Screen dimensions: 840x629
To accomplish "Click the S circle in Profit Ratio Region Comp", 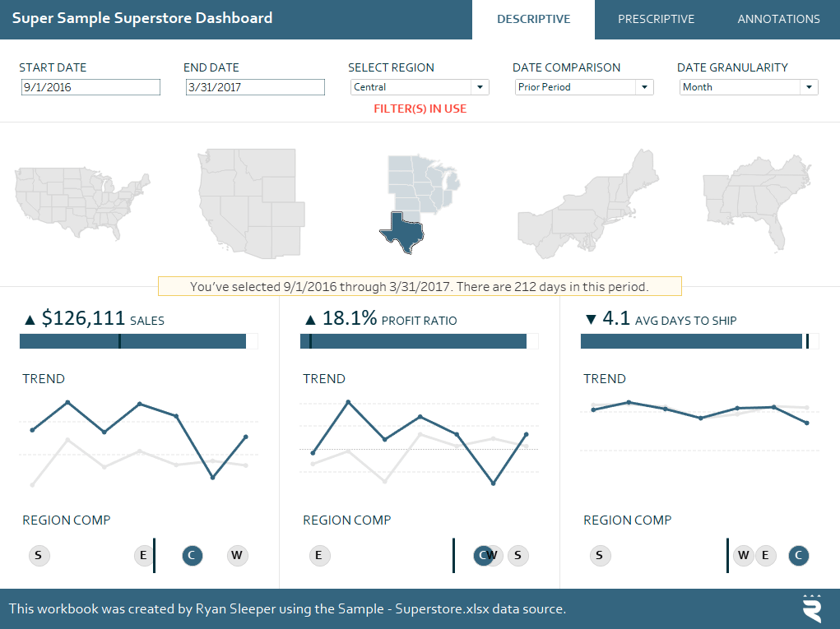I will [518, 555].
